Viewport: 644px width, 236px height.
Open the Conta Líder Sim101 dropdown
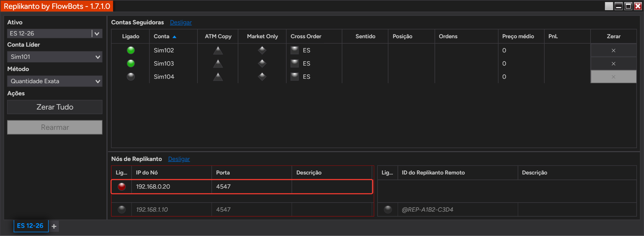(54, 57)
